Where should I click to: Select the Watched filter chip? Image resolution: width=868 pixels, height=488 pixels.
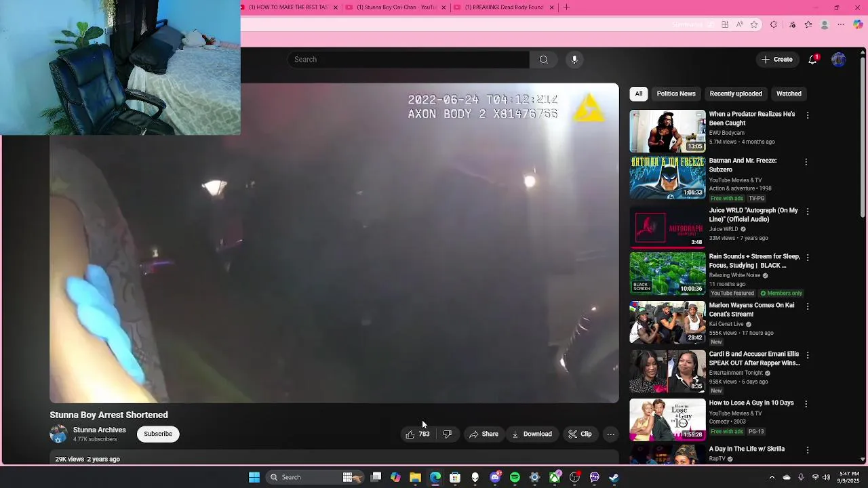tap(789, 94)
